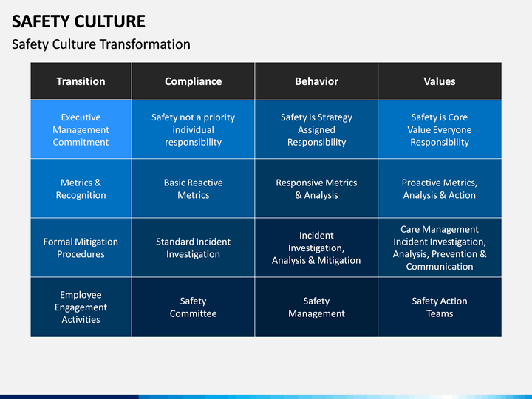Click 'Incident Investigation, Analysis & Mitigation' cell
The height and width of the screenshot is (399, 532).
click(316, 248)
